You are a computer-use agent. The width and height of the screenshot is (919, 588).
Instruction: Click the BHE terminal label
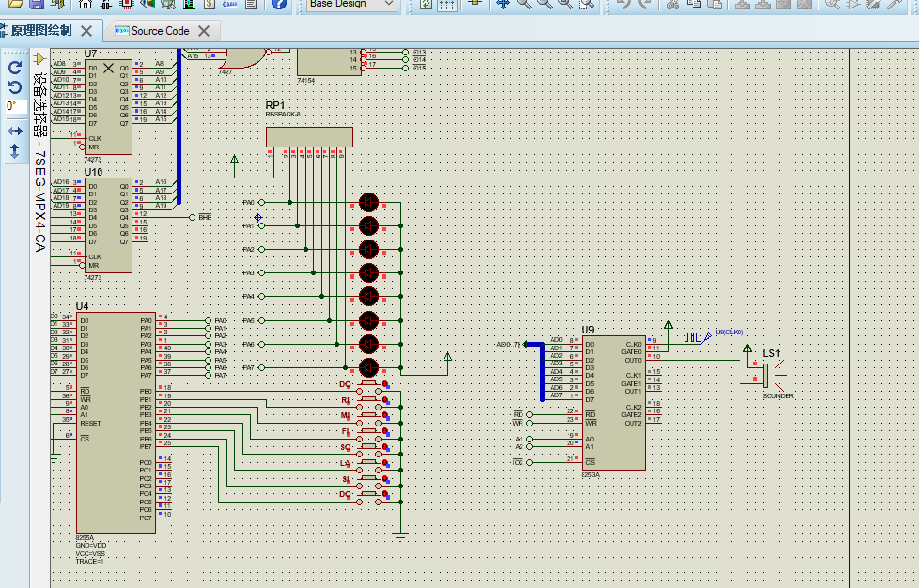click(x=205, y=217)
